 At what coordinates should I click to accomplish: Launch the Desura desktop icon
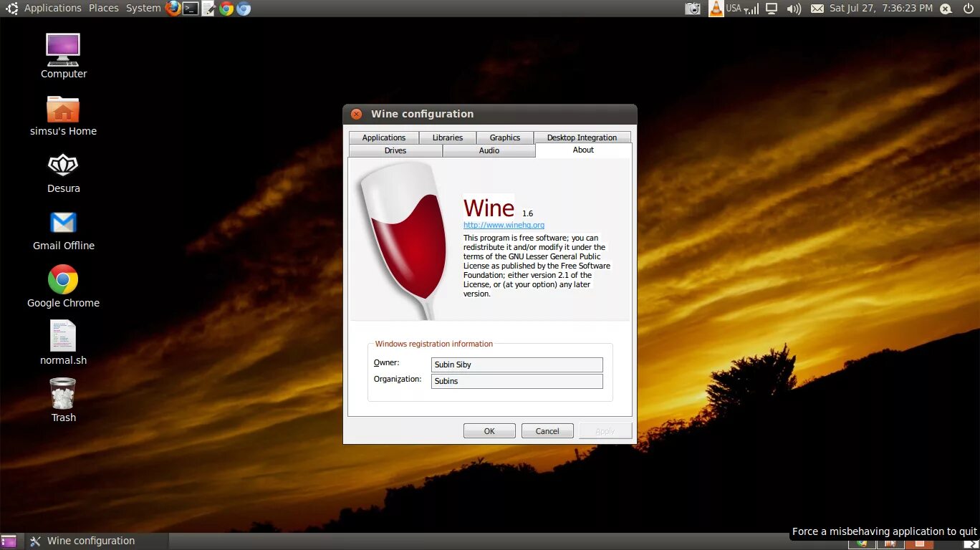(x=64, y=173)
